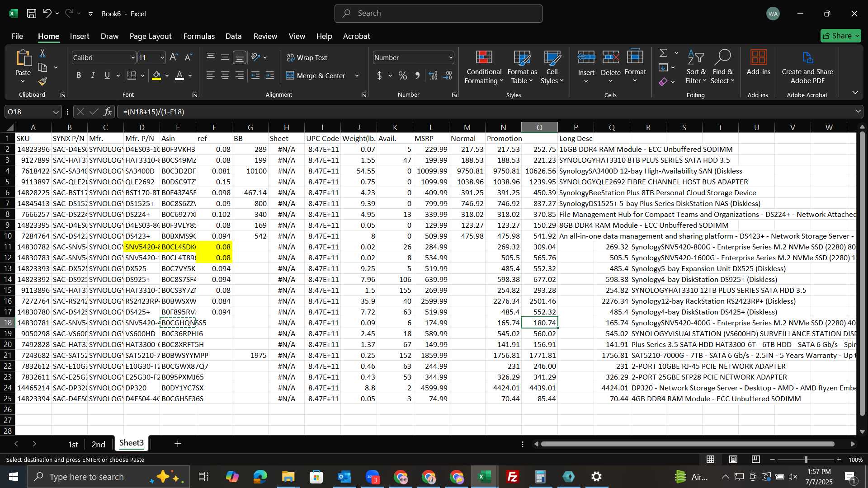Screen dimensions: 868x488
Task: Open Excel from the Windows taskbar
Action: click(x=485, y=477)
